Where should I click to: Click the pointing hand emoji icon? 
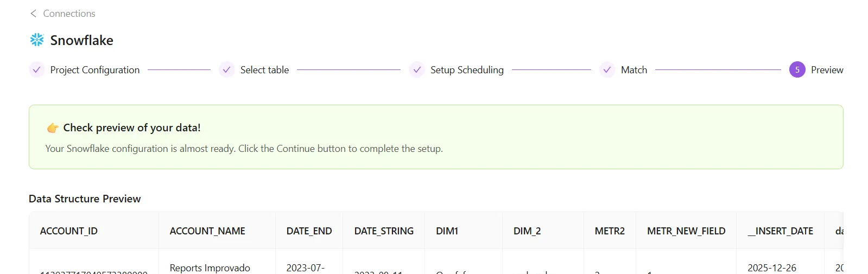click(x=53, y=128)
